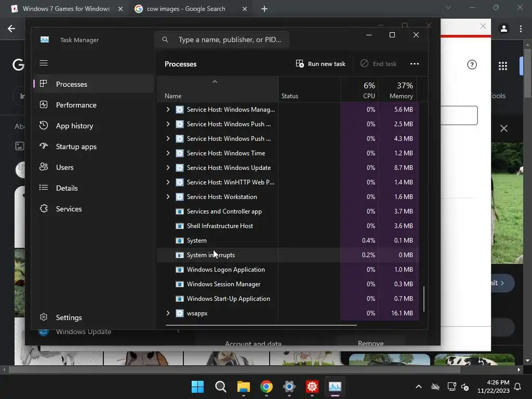Click the process list horizontal scrollbar
The width and height of the screenshot is (532, 399).
261,325
